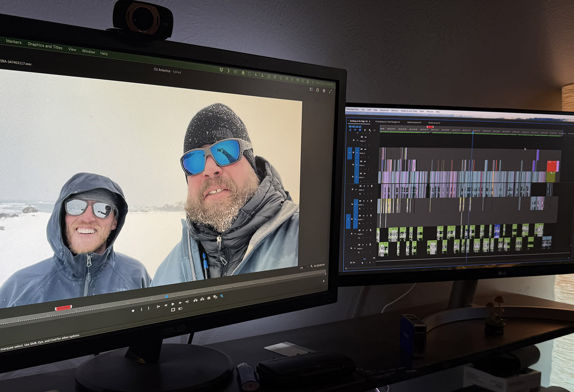This screenshot has width=574, height=392.
Task: Select the red clip at sequence end
Action: click(x=552, y=167)
